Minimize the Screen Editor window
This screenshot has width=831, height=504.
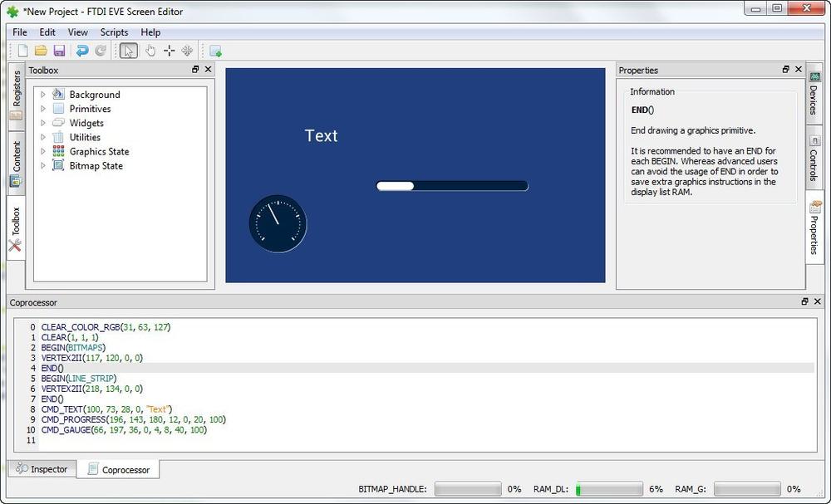click(756, 8)
